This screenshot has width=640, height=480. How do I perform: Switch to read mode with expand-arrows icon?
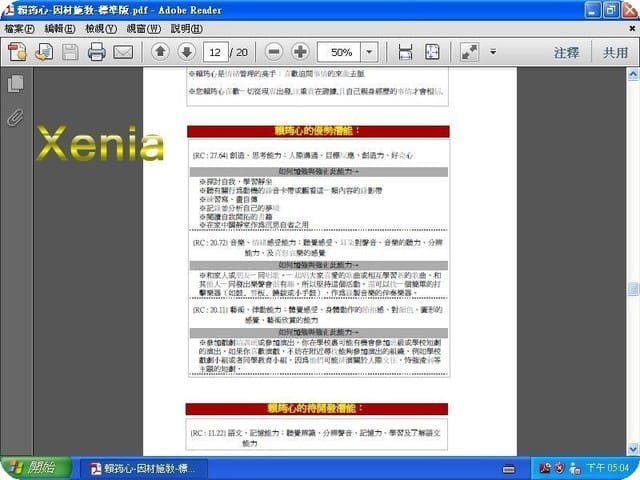[469, 52]
